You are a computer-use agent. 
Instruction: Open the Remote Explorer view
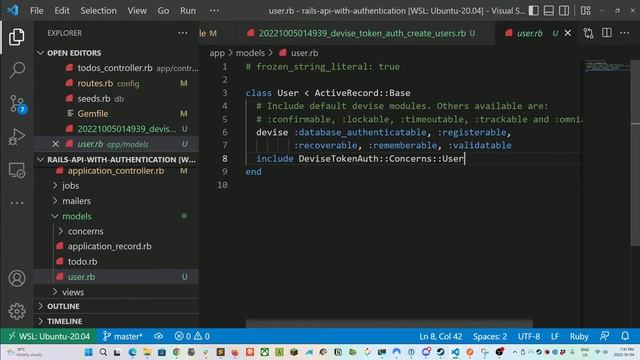pyautogui.click(x=17, y=170)
